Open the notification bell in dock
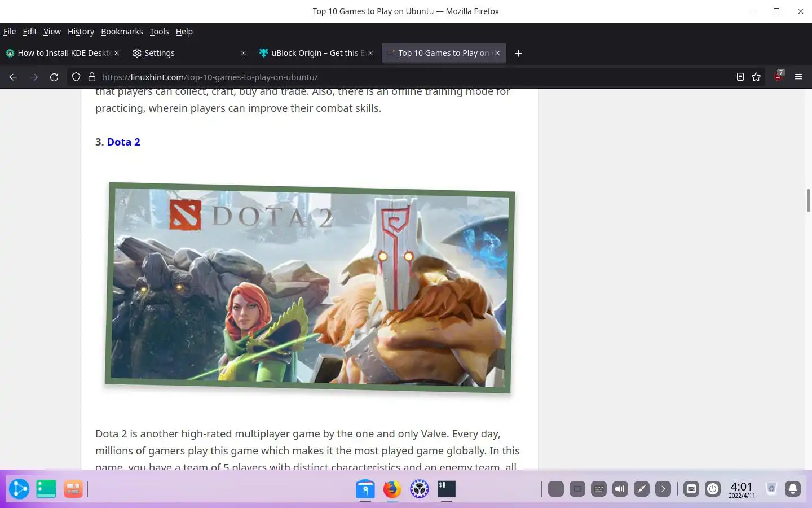 793,489
